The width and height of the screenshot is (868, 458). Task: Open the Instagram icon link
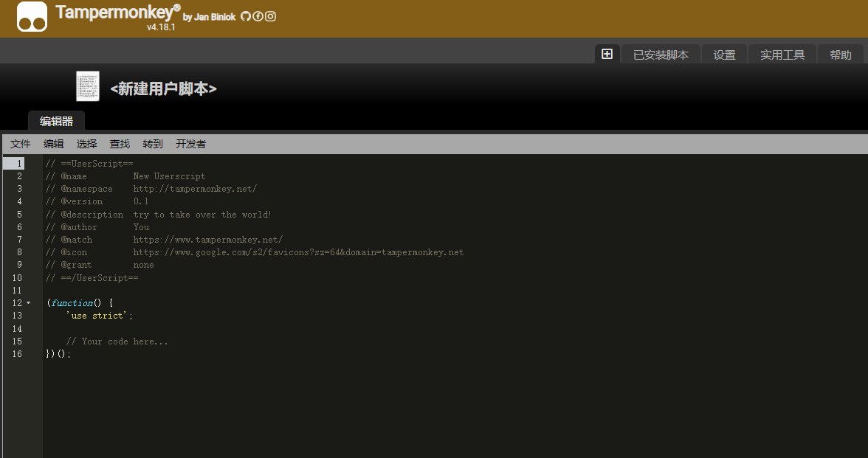coord(270,16)
